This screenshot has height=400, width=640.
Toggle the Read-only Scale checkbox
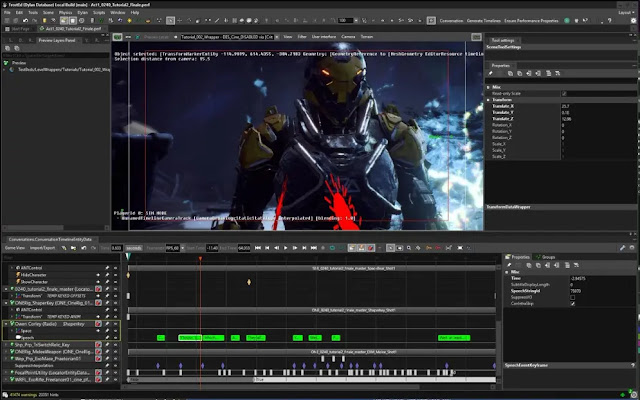pyautogui.click(x=564, y=93)
